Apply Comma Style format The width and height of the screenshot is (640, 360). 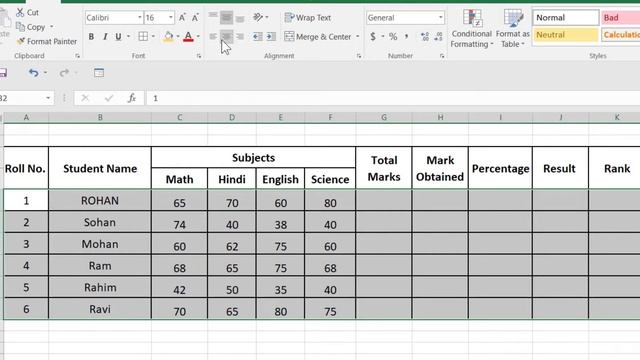(407, 37)
